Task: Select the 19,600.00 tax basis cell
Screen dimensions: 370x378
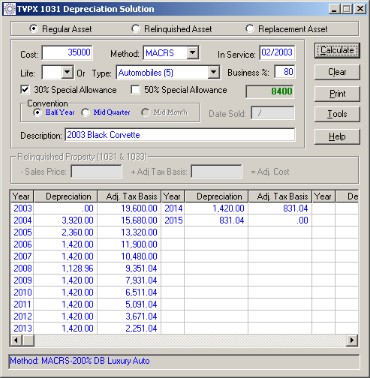Action: pos(129,209)
